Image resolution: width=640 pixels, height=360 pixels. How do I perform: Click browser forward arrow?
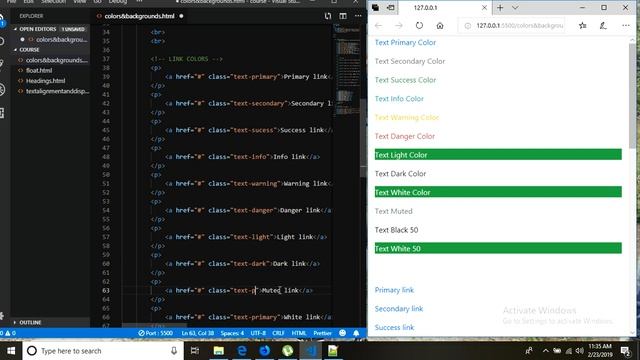399,25
